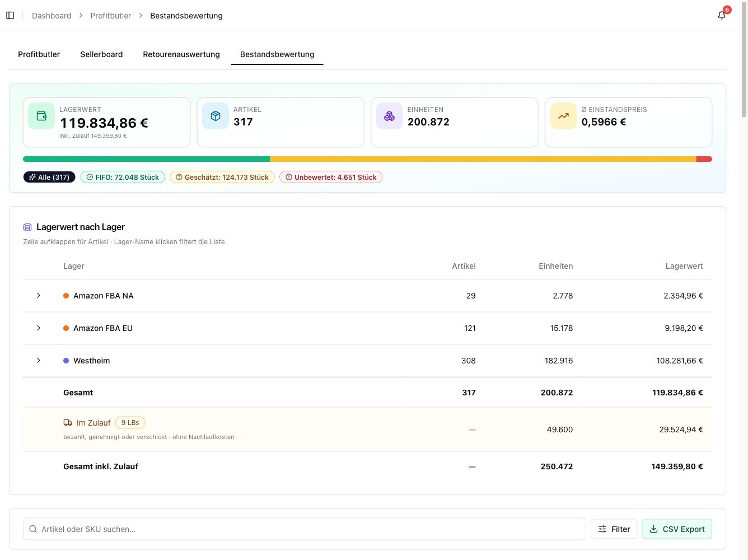Viewport: 748px width, 560px height.
Task: Toggle the Geschätzt: 124.173 Stück filter
Action: (x=222, y=177)
